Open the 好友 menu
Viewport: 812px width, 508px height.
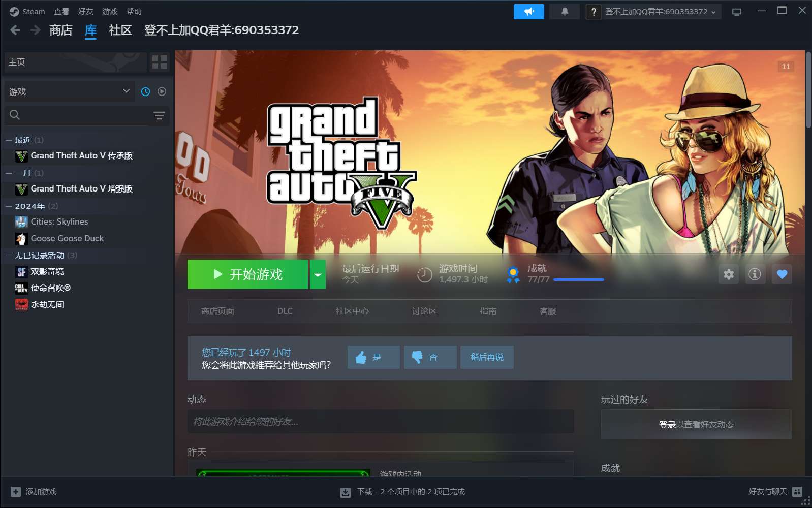(85, 11)
